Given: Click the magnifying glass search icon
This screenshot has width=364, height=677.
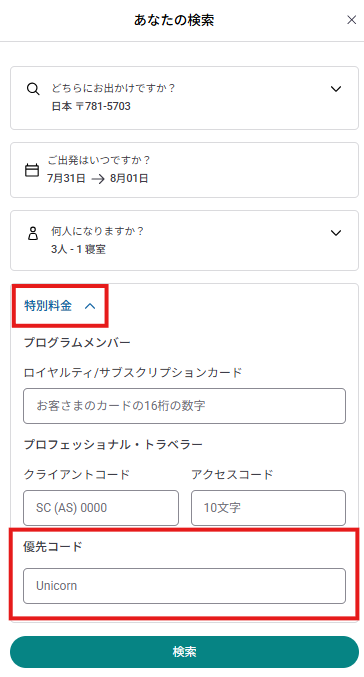Looking at the screenshot, I should (33, 89).
